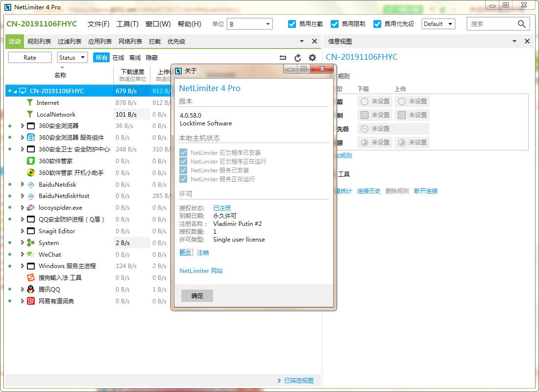This screenshot has width=539, height=392.
Task: Click the undo arrow icon near the gear
Action: click(x=283, y=57)
